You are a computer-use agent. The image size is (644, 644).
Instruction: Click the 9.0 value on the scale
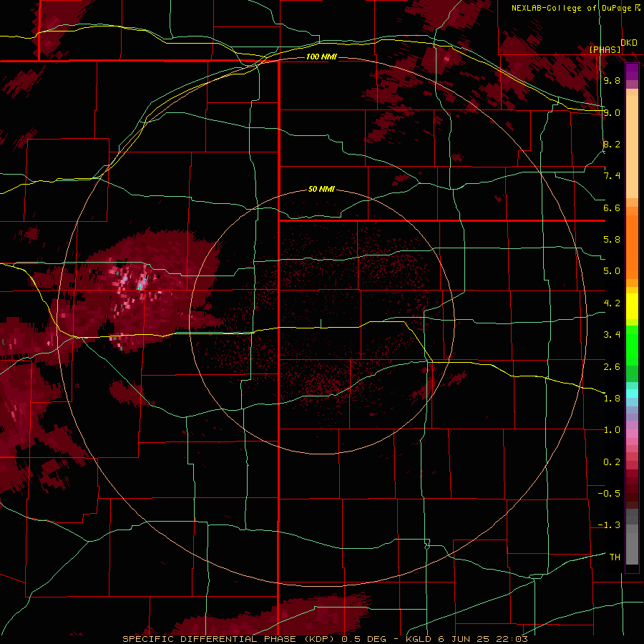(x=612, y=112)
